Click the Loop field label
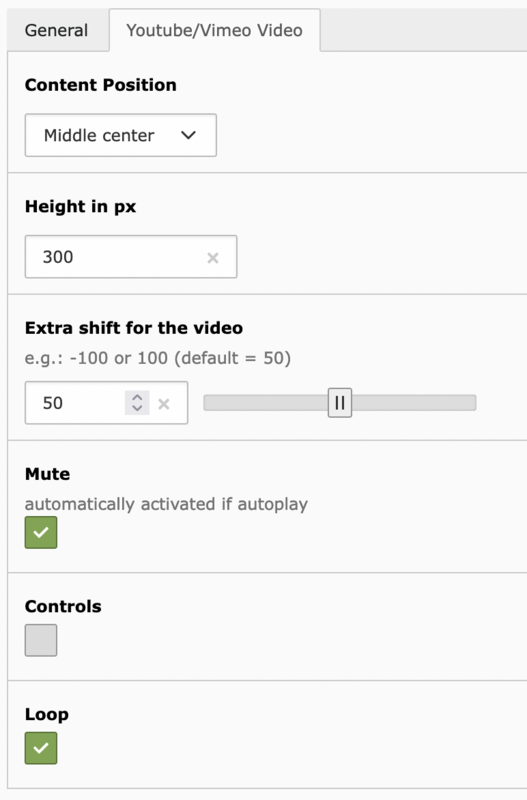The image size is (527, 800). (46, 715)
